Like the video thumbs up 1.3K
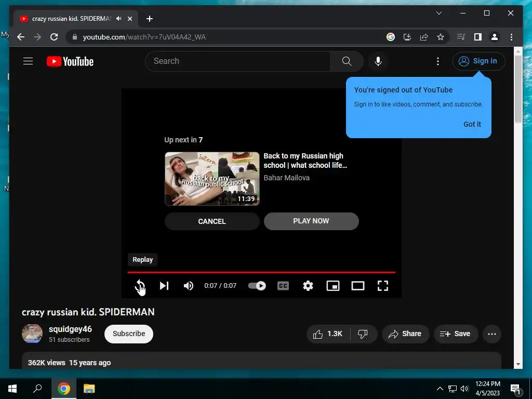 pyautogui.click(x=328, y=334)
